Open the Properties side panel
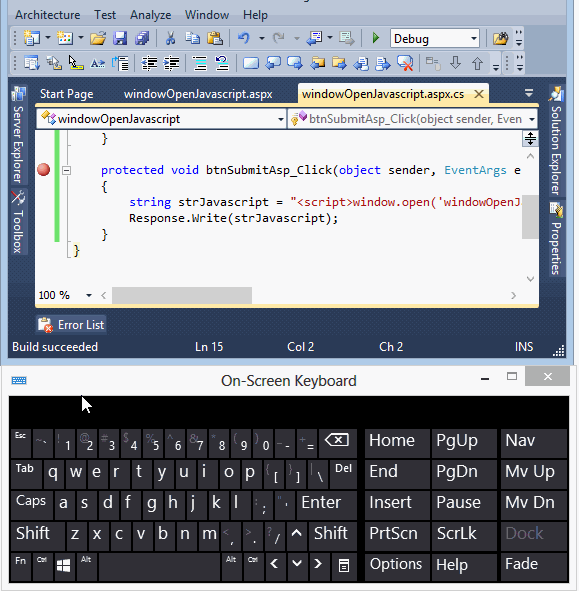 click(556, 239)
